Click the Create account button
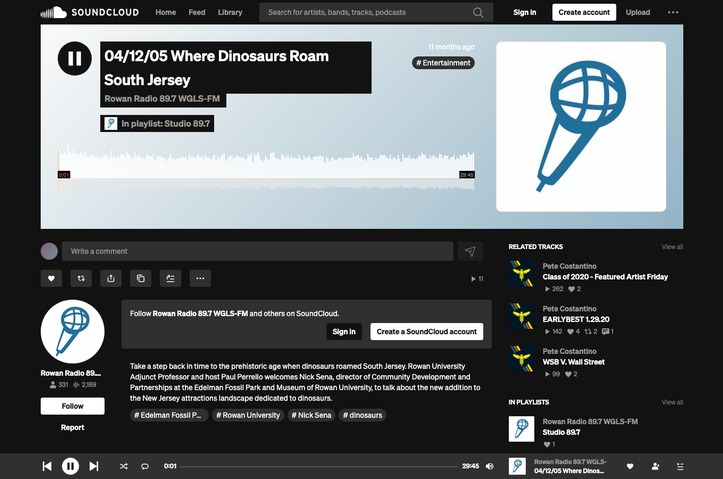 click(x=584, y=12)
